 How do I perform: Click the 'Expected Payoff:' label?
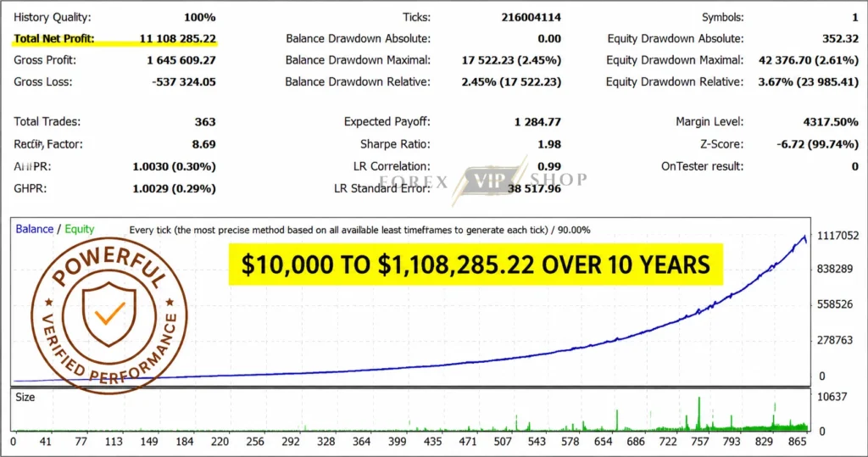coord(387,122)
